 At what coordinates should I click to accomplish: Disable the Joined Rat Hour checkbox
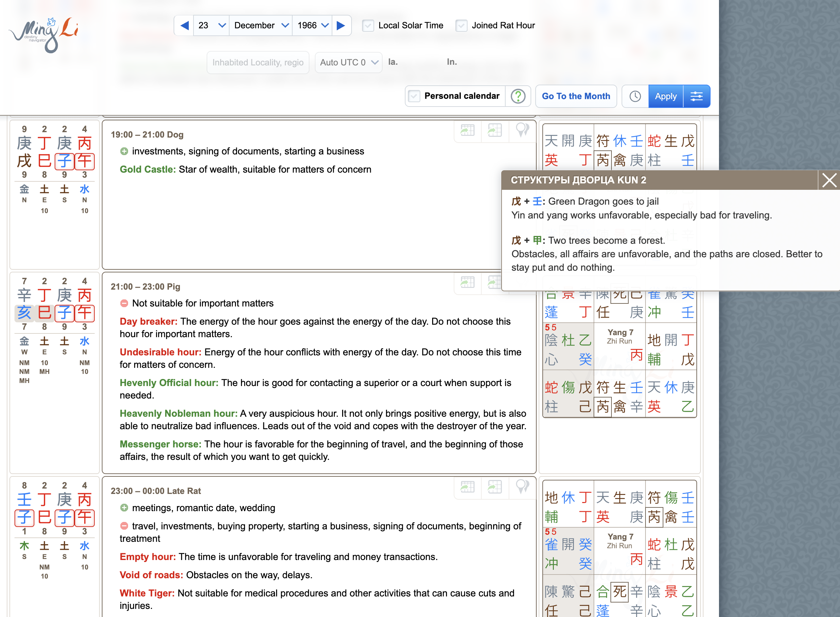coord(461,25)
